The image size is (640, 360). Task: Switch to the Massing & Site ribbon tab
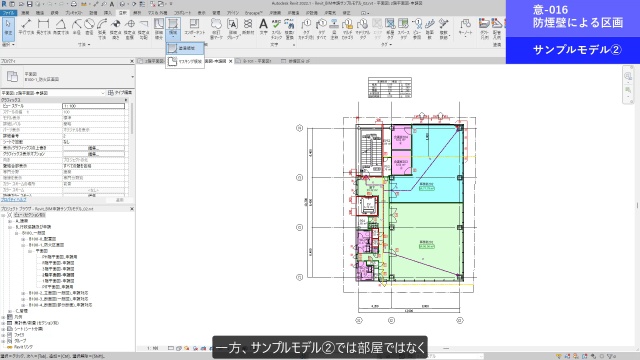(x=157, y=13)
